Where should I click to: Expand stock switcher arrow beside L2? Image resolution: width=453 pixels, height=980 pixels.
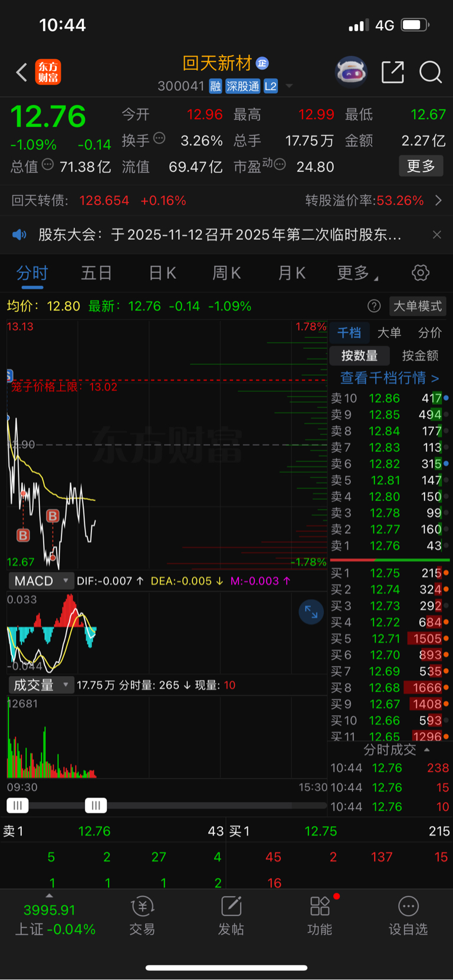pyautogui.click(x=289, y=86)
